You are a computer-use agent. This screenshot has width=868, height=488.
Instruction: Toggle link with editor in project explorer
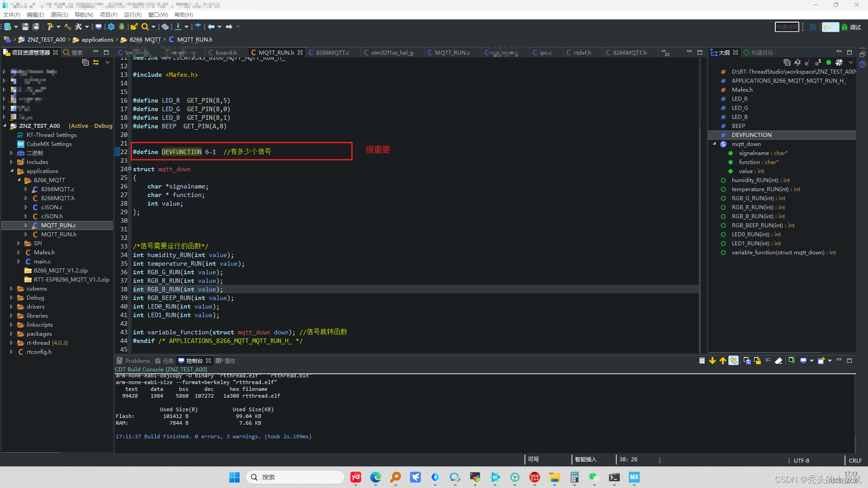click(x=96, y=62)
